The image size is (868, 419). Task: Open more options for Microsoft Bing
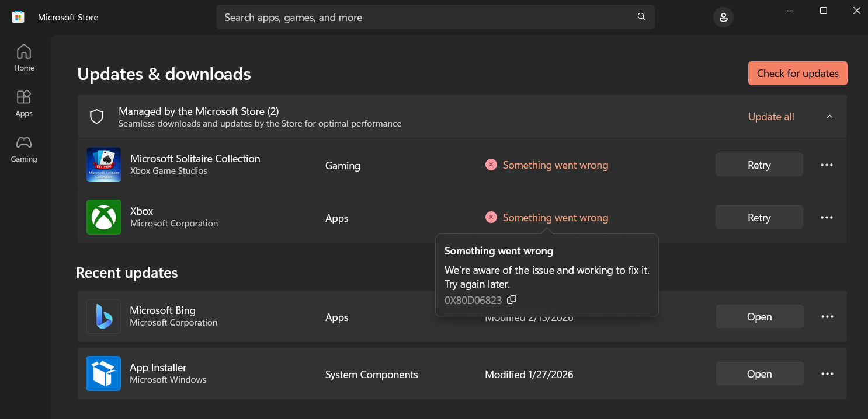pyautogui.click(x=827, y=317)
